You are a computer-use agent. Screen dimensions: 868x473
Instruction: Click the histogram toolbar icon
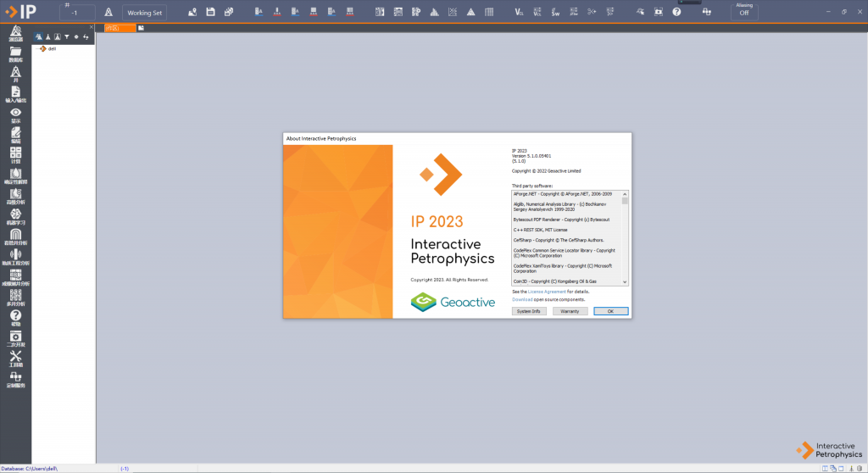click(435, 12)
